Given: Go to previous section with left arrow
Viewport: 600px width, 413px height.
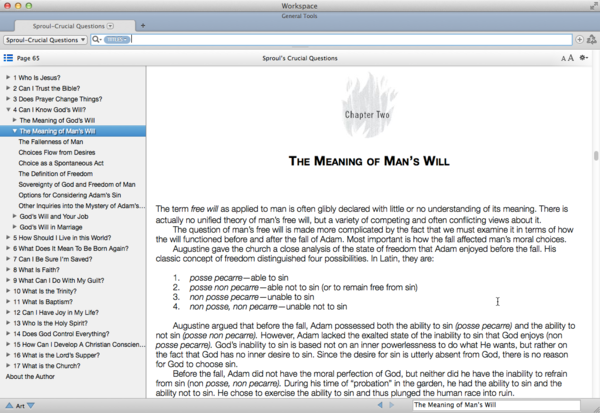Looking at the screenshot, I should [x=379, y=405].
